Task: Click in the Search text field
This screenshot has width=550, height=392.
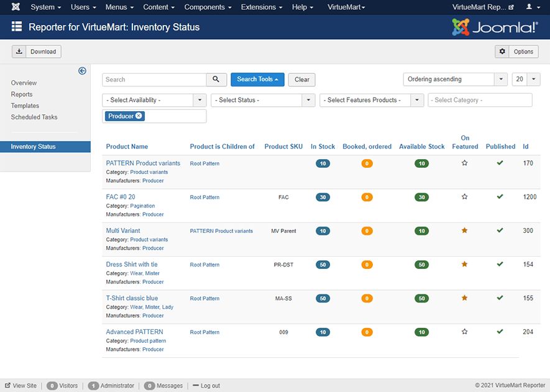Action: coord(154,80)
